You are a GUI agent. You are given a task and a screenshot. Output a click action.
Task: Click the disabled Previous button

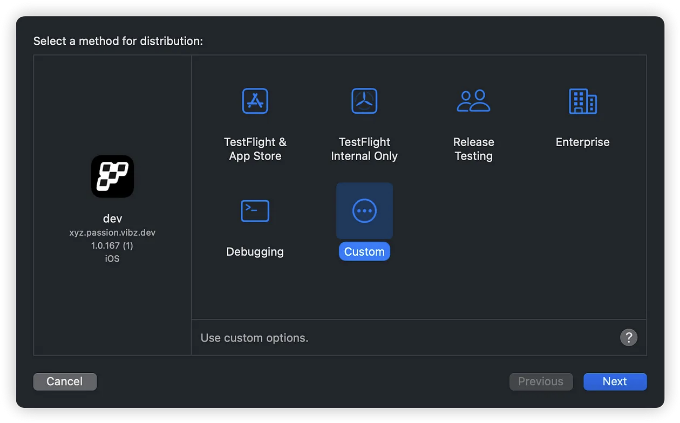pyautogui.click(x=541, y=381)
